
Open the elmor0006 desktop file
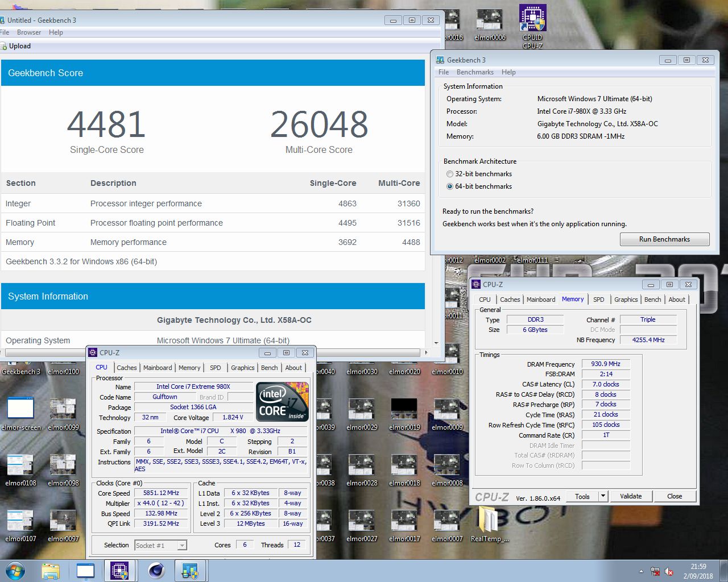[490, 26]
